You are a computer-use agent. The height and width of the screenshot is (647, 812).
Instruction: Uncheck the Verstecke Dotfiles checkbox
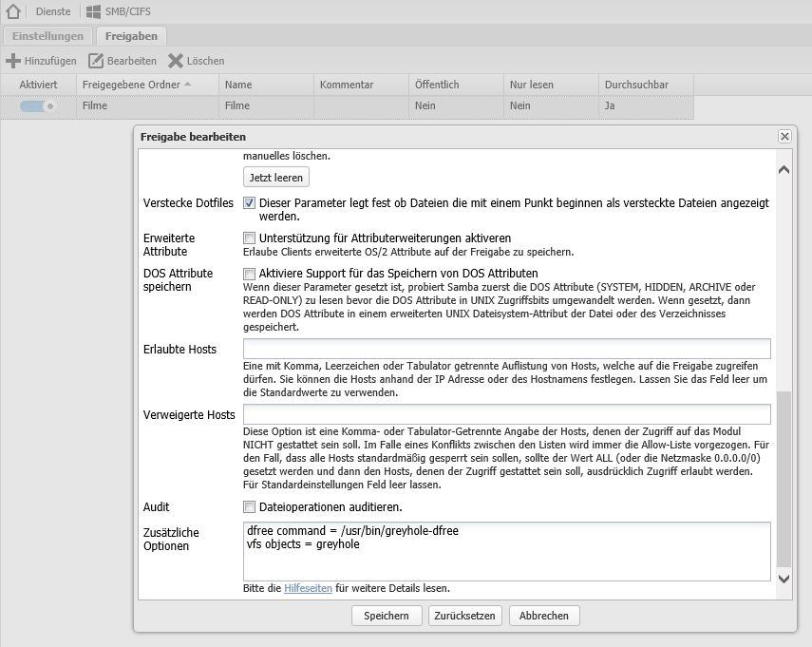coord(249,203)
